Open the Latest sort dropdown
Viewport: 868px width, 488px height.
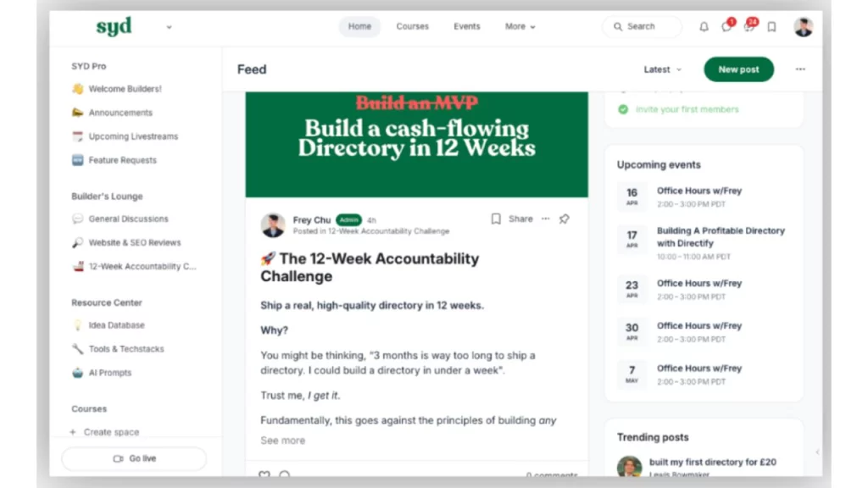point(661,69)
